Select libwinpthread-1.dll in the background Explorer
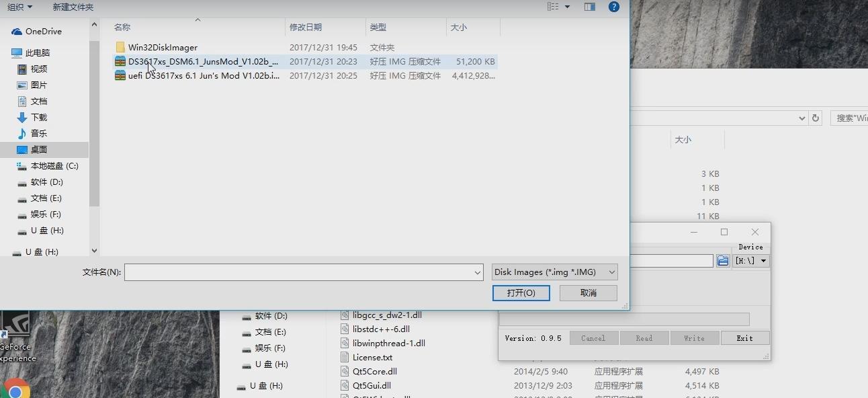The width and height of the screenshot is (868, 398). (389, 343)
